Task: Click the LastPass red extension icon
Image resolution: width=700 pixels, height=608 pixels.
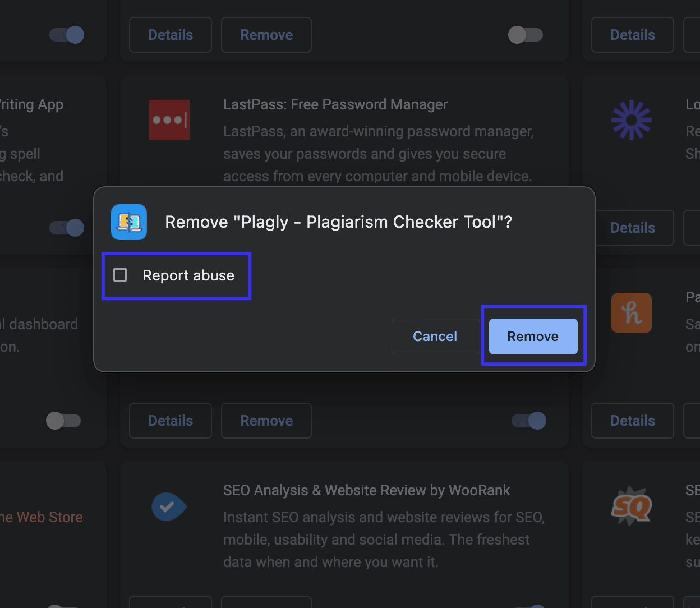Action: click(x=169, y=119)
